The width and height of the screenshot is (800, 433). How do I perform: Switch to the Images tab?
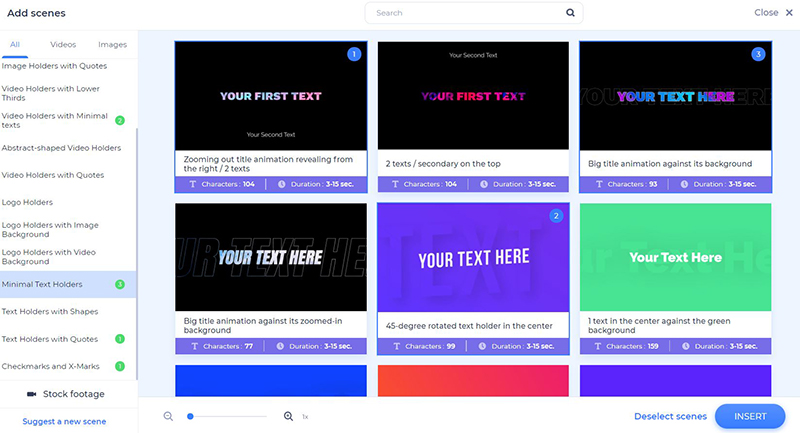pos(112,45)
